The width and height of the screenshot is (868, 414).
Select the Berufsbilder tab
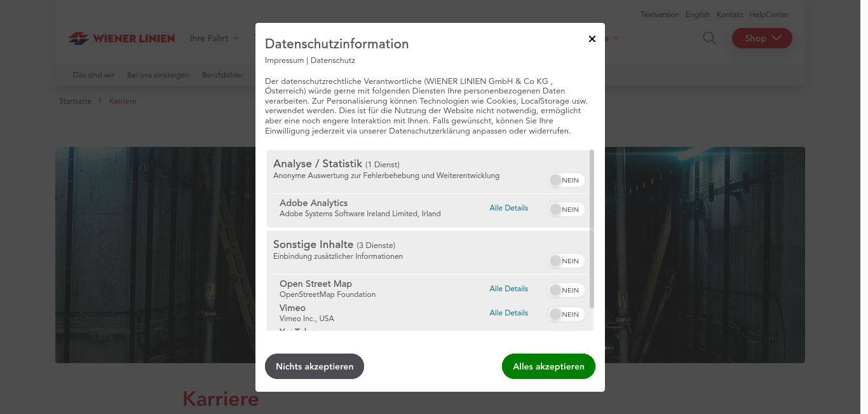pos(222,75)
